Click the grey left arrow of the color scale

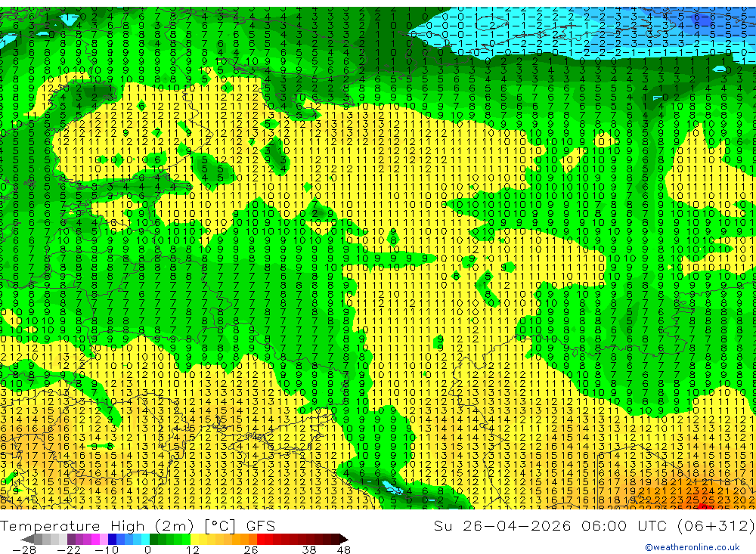(27, 540)
